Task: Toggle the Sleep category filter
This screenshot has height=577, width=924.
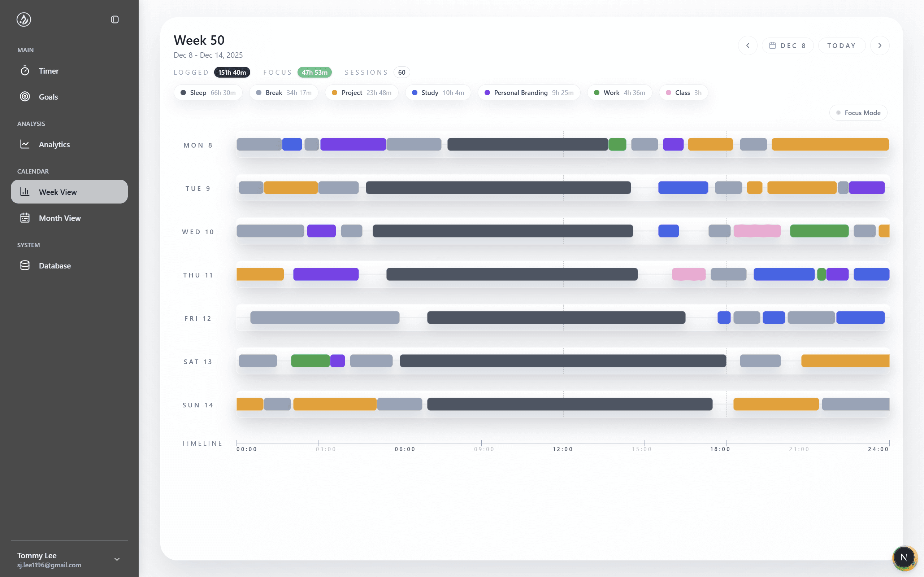Action: tap(208, 92)
